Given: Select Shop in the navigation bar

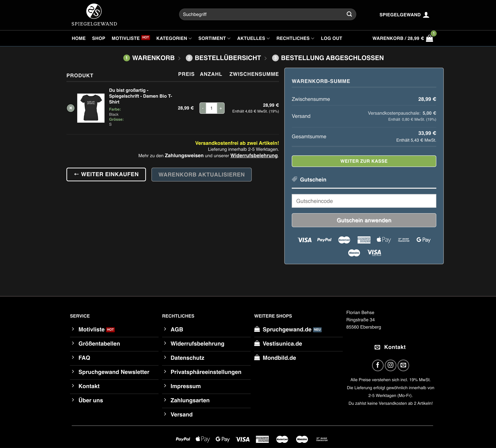Looking at the screenshot, I should 98,38.
